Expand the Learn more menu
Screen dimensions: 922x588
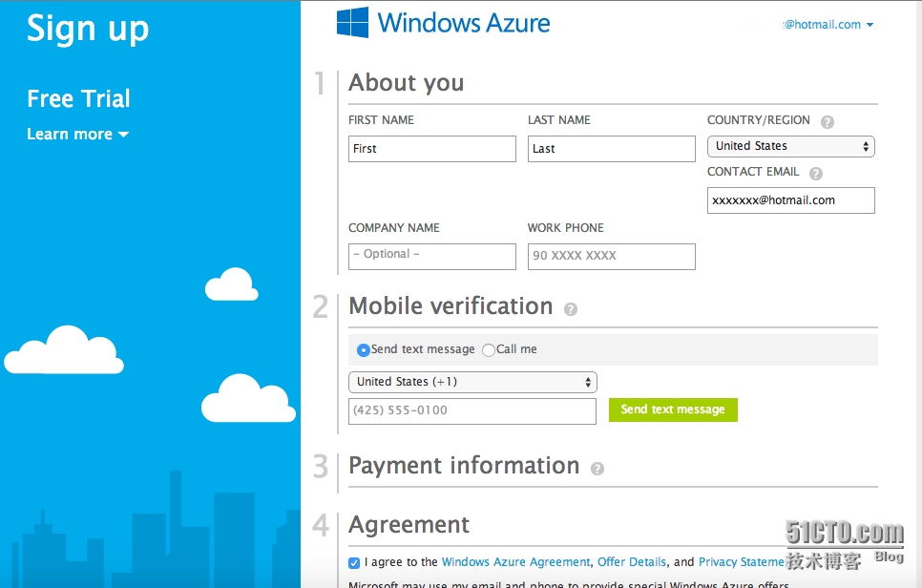point(77,134)
